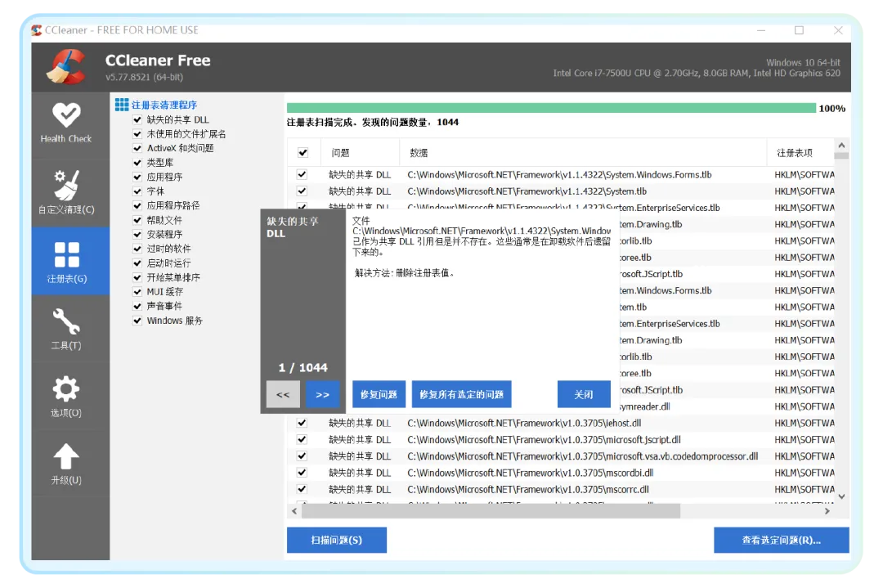Viewport: 883px width, 588px height.
Task: Click 声音事件 label
Action: 164,307
